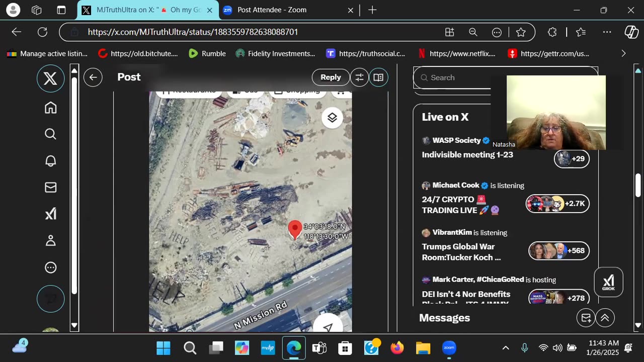Click map layers button on image
Image resolution: width=644 pixels, height=362 pixels.
click(332, 118)
